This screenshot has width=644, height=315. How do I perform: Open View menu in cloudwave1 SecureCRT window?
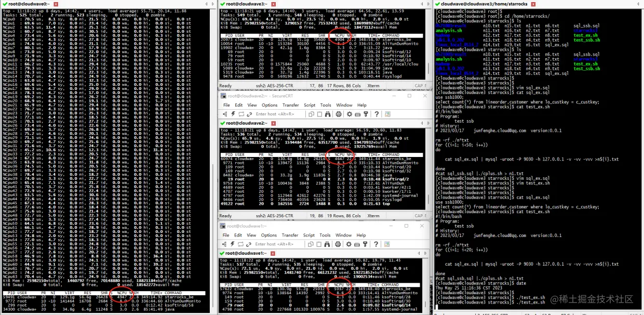(x=251, y=235)
